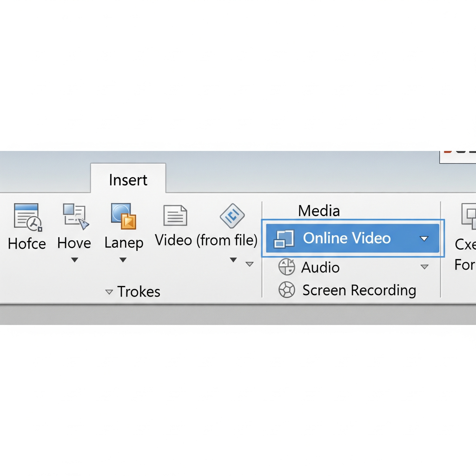This screenshot has width=476, height=476.
Task: Click the blue diamond icon
Action: point(232,216)
